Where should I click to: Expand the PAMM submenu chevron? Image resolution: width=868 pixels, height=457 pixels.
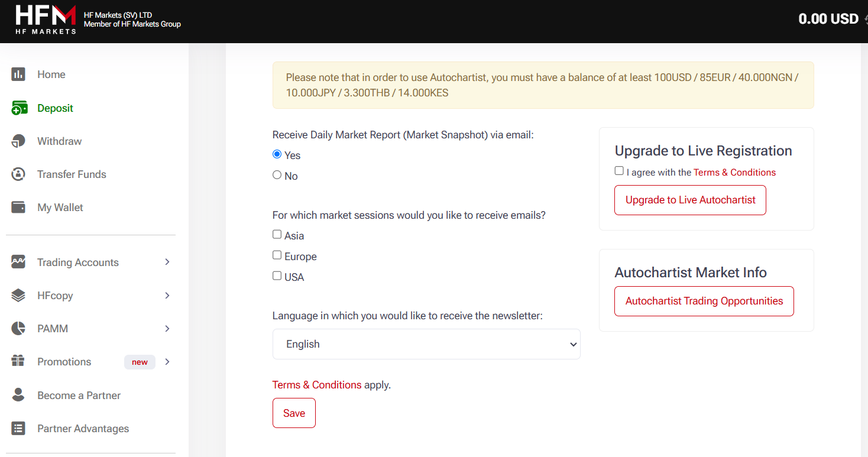167,329
